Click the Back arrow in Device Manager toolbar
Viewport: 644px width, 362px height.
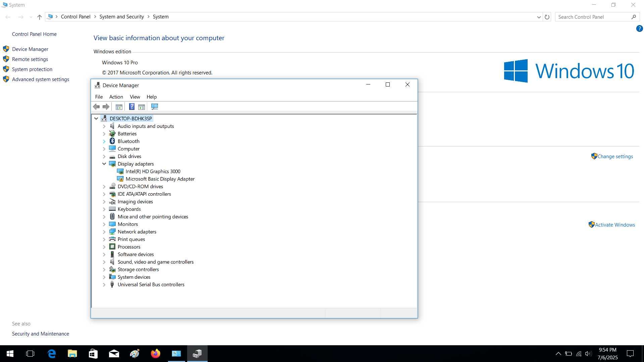point(96,107)
